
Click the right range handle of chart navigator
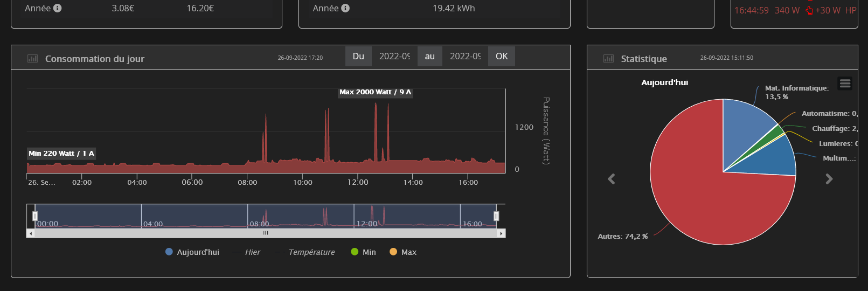(496, 216)
